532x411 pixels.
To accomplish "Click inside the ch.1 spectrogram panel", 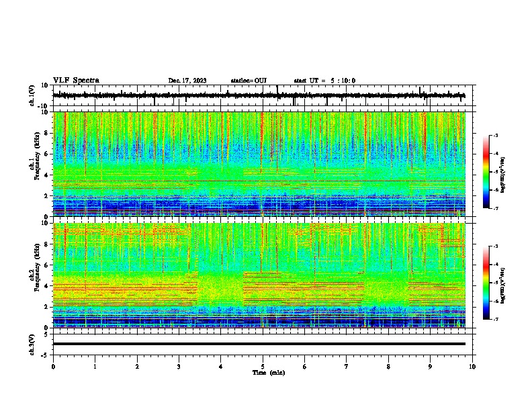I will [259, 164].
